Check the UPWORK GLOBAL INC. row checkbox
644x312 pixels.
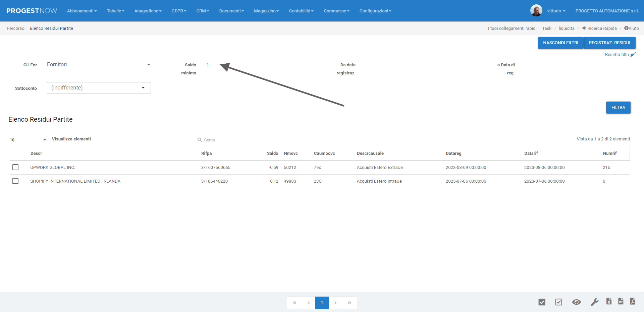click(15, 167)
